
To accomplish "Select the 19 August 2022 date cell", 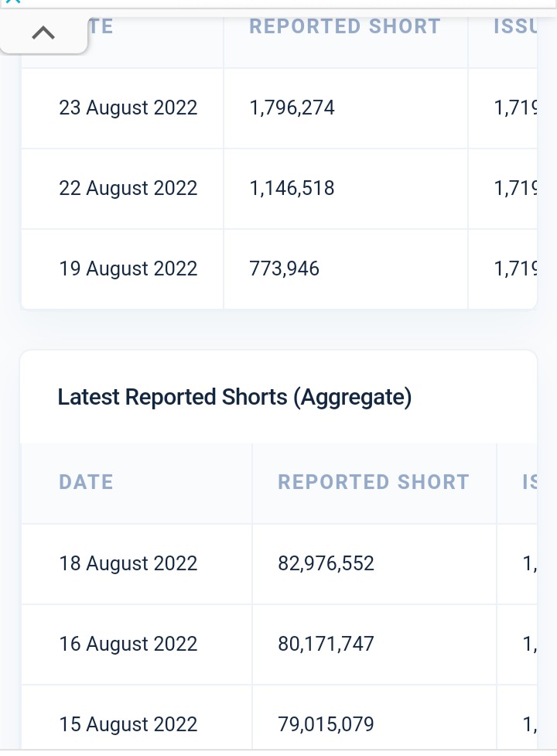I will coord(128,269).
